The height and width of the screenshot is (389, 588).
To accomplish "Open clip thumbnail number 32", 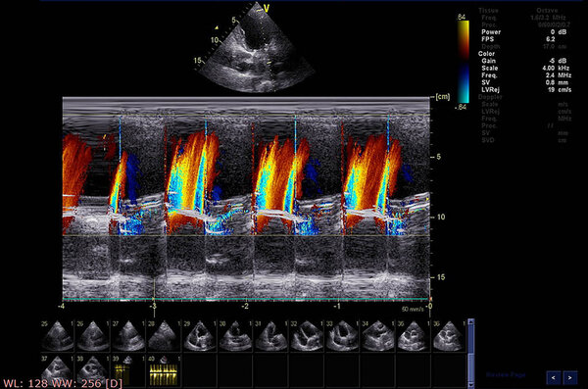I will tap(307, 336).
